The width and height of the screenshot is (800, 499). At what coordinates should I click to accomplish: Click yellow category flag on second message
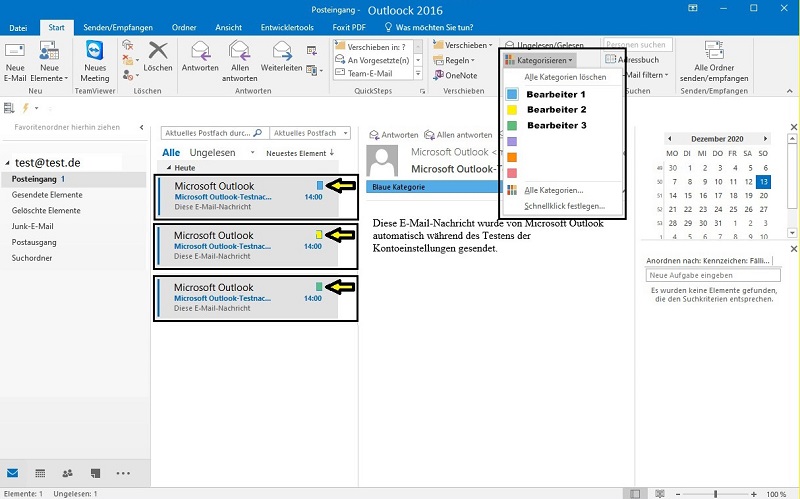pyautogui.click(x=319, y=235)
